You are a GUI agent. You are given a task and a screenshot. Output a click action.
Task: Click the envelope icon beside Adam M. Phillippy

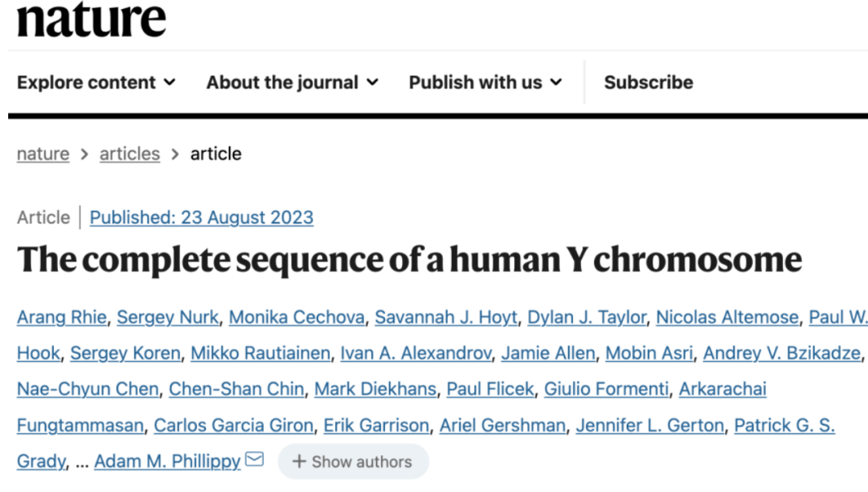[254, 461]
